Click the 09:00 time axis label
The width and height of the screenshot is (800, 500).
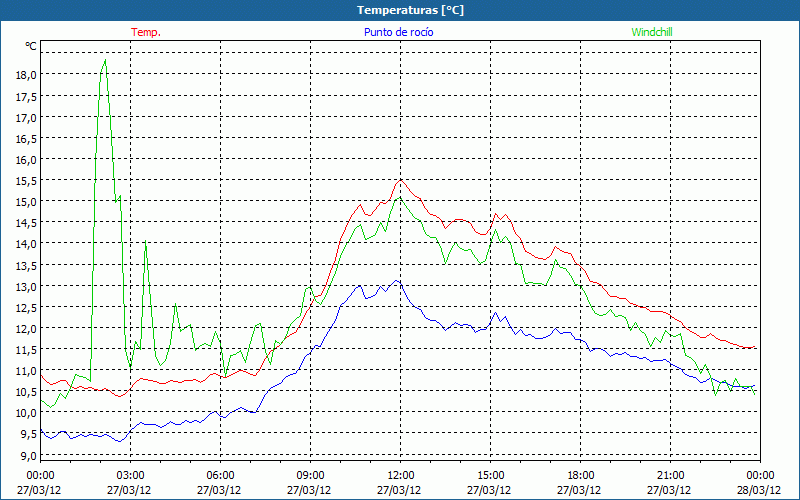310,476
